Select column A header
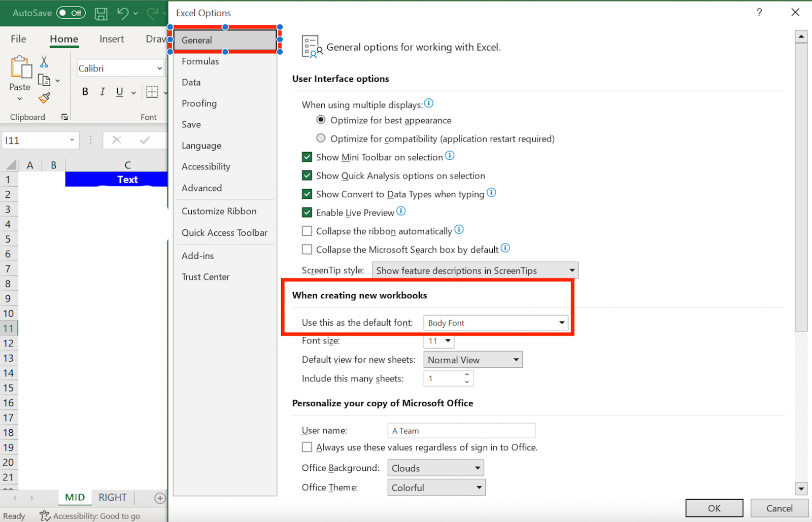Screen dimensions: 812x522 pyautogui.click(x=30, y=165)
